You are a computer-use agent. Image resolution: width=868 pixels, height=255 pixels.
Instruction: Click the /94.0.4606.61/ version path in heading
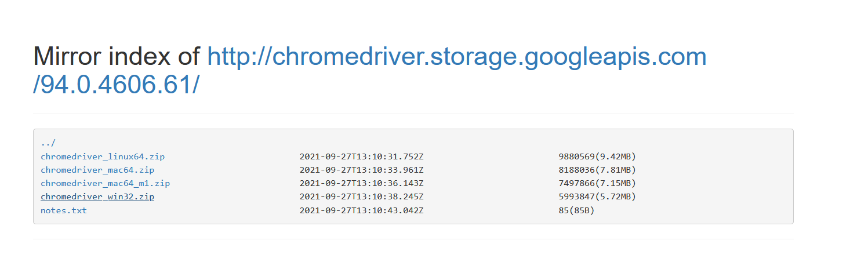click(x=117, y=85)
